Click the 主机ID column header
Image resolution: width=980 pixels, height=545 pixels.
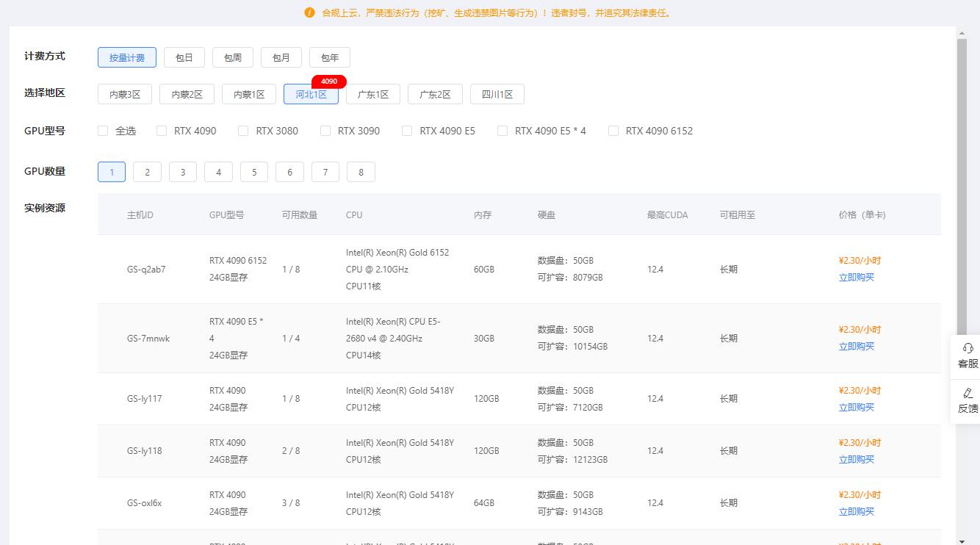point(140,215)
